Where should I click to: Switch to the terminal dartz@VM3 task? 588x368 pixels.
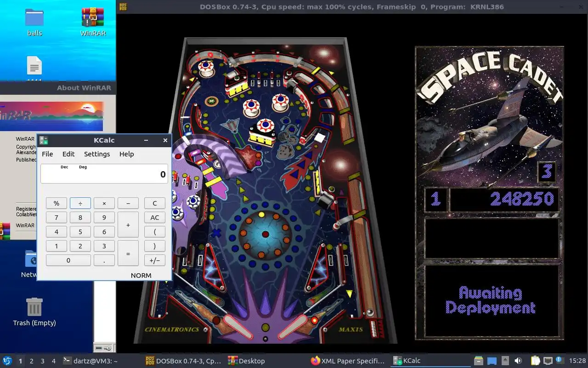(90, 361)
